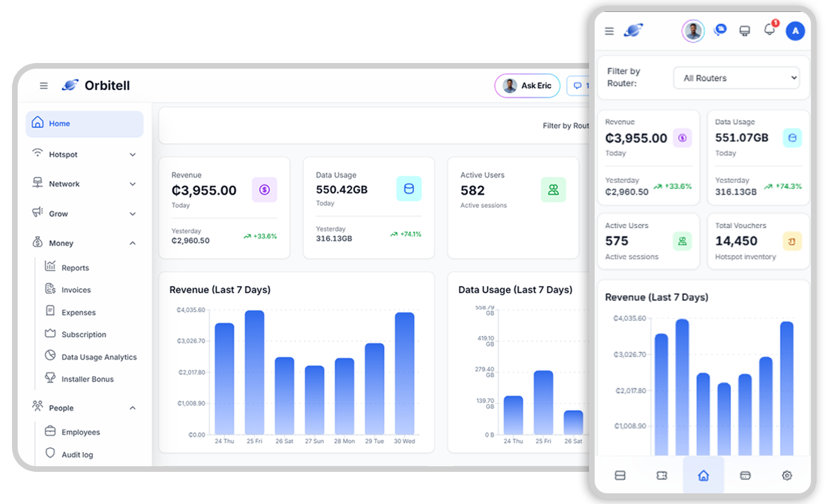
Task: Open Audit log in the sidebar
Action: [77, 454]
